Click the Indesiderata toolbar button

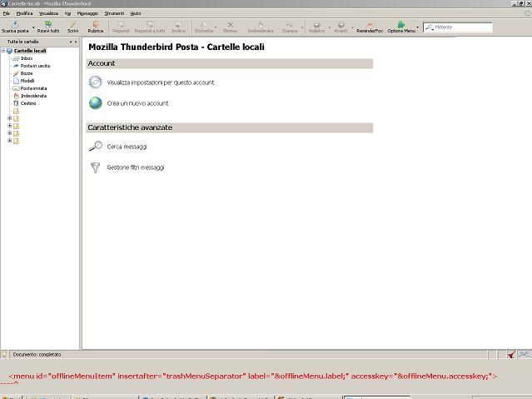coord(261,27)
